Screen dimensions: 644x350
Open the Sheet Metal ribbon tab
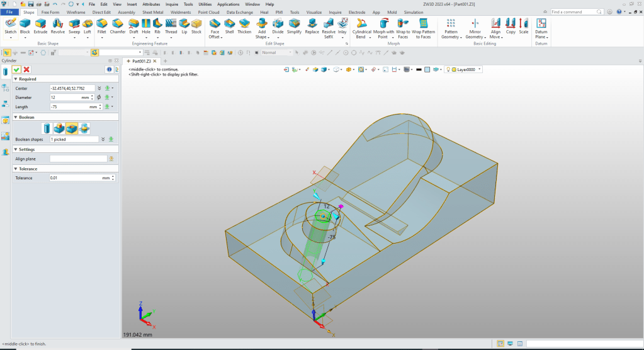pyautogui.click(x=152, y=12)
